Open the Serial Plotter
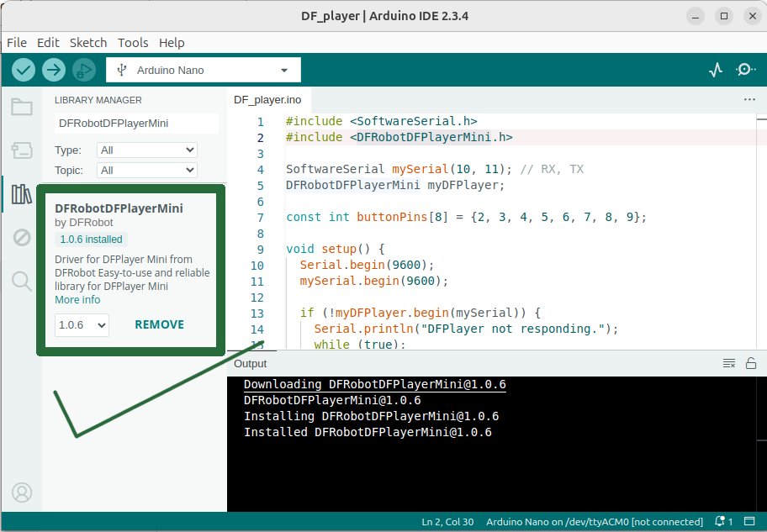Screen dimensions: 767x532 [716, 71]
